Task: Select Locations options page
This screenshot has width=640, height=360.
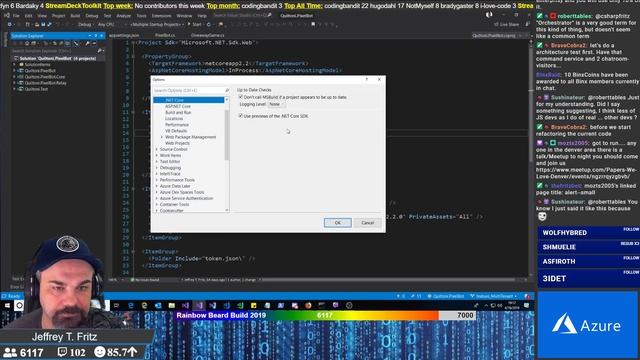Action: pos(174,118)
